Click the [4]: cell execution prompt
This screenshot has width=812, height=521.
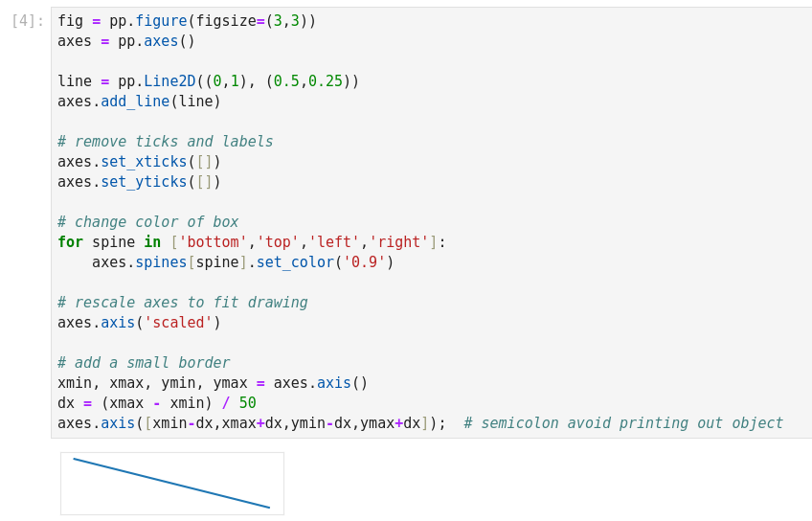(28, 21)
